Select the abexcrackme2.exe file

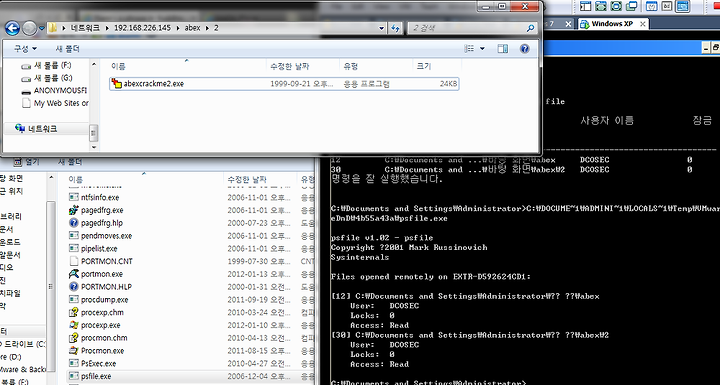pos(284,84)
